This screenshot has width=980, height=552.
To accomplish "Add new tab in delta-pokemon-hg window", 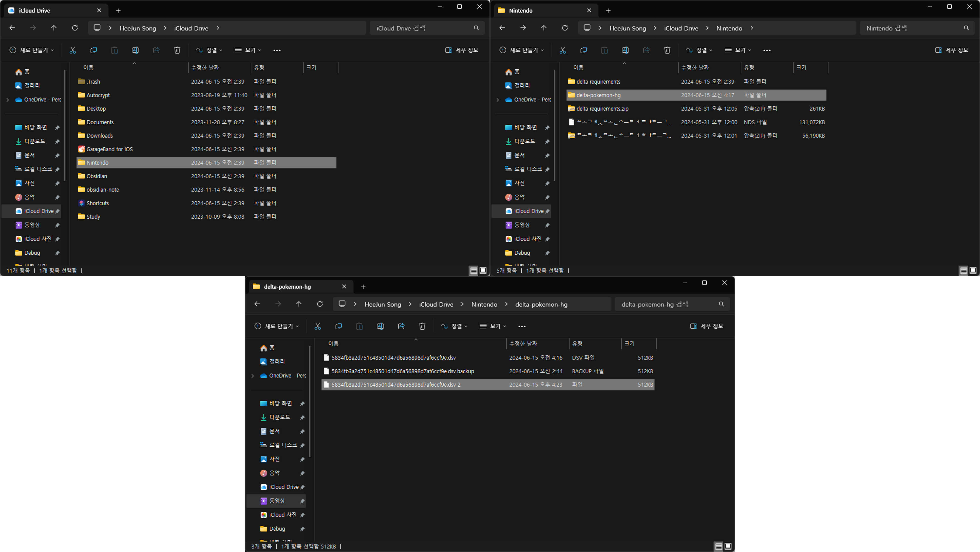I will click(363, 287).
